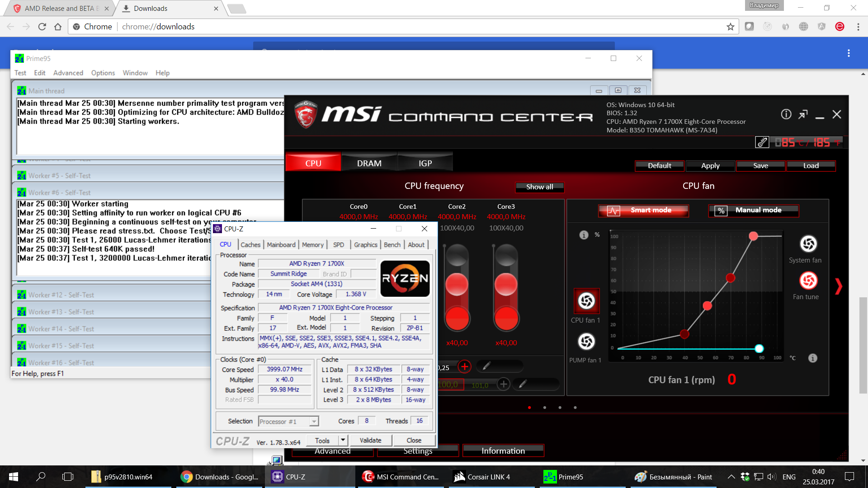Click the temperature info icon beside °C

tap(812, 358)
